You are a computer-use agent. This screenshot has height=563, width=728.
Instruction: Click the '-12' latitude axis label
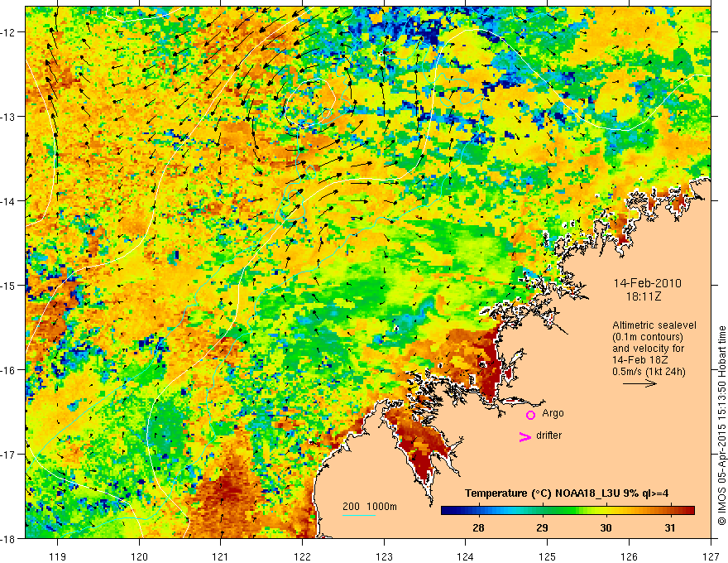(8, 32)
